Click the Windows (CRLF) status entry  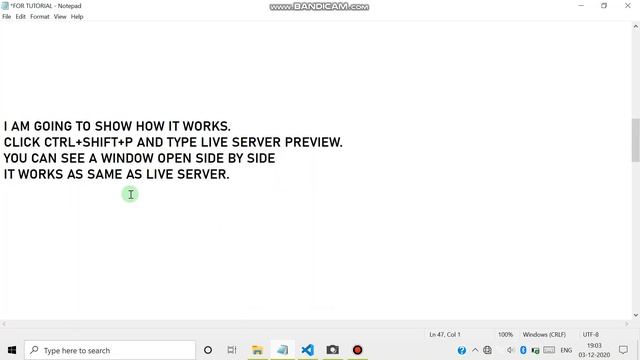(x=544, y=335)
